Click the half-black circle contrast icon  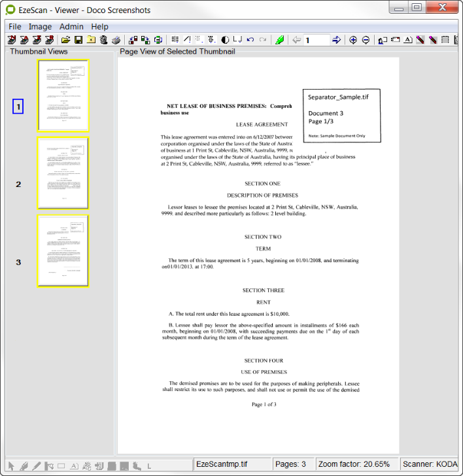pyautogui.click(x=226, y=40)
